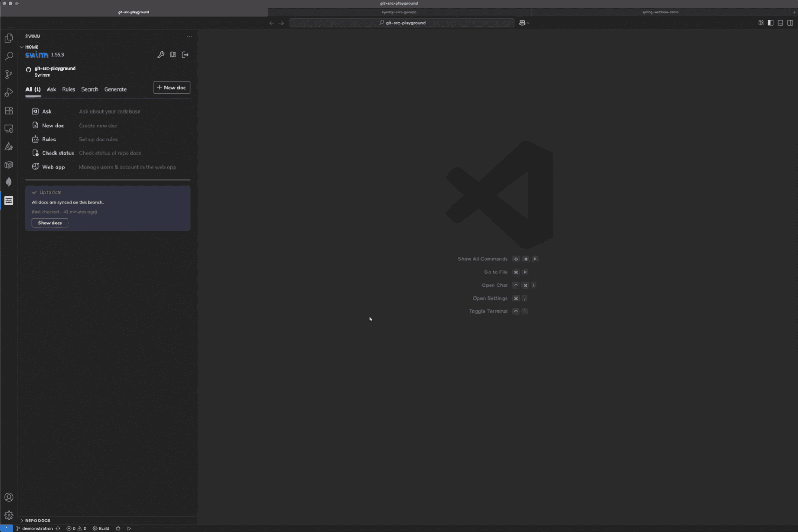
Task: Open the Search view in activity bar
Action: 9,56
